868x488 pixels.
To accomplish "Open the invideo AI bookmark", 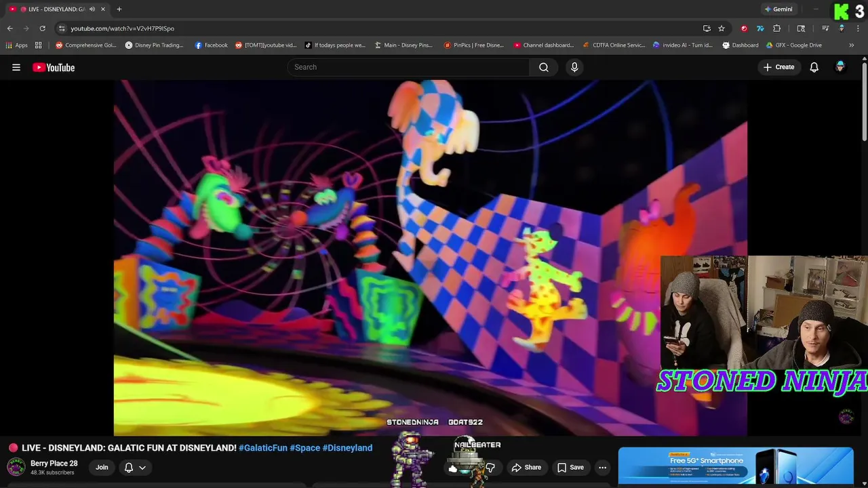I will coord(683,45).
